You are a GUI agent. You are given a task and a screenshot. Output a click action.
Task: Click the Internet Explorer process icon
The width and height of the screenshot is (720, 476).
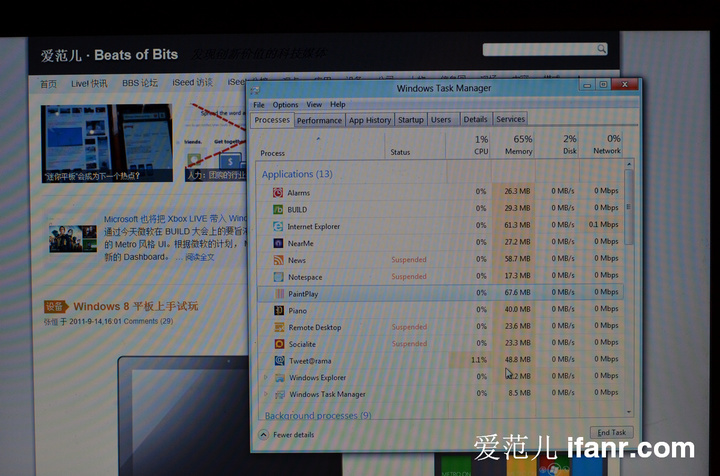(278, 226)
